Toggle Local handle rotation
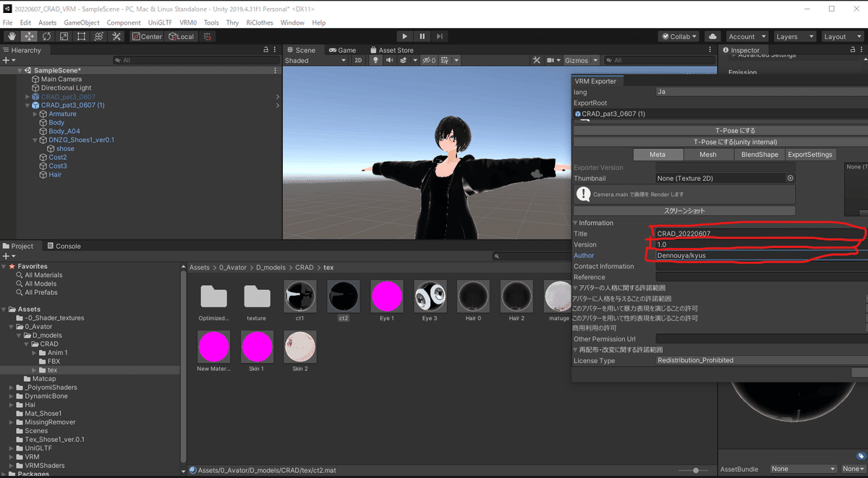The image size is (868, 478). click(x=181, y=36)
